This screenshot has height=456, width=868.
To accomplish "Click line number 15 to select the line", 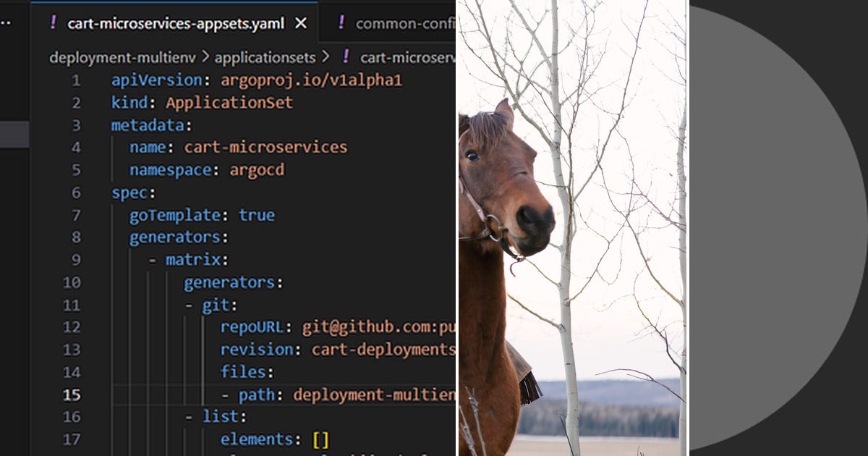I will point(72,394).
